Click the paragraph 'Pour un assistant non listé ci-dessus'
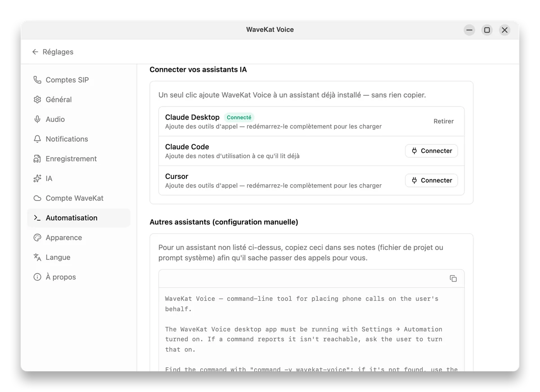Screen dimensions: 540x392 [301, 253]
